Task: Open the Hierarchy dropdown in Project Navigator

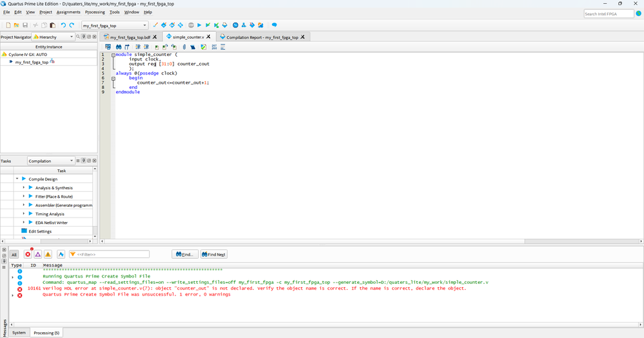Action: (x=54, y=37)
